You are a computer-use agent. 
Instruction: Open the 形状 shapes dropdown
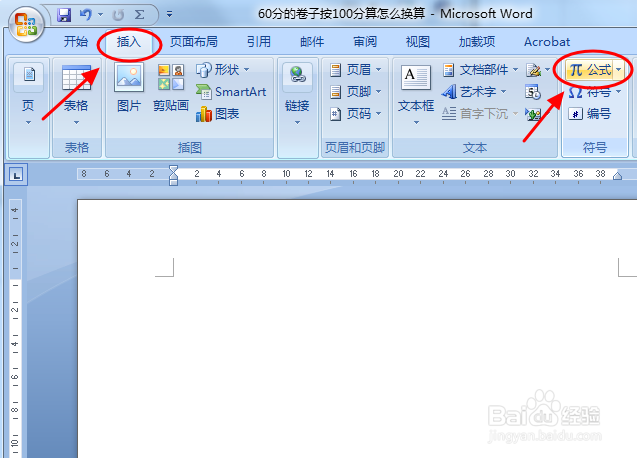point(223,69)
